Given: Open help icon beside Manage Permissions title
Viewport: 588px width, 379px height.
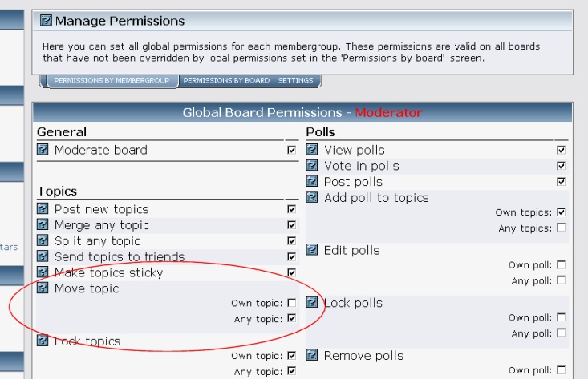Looking at the screenshot, I should click(46, 20).
